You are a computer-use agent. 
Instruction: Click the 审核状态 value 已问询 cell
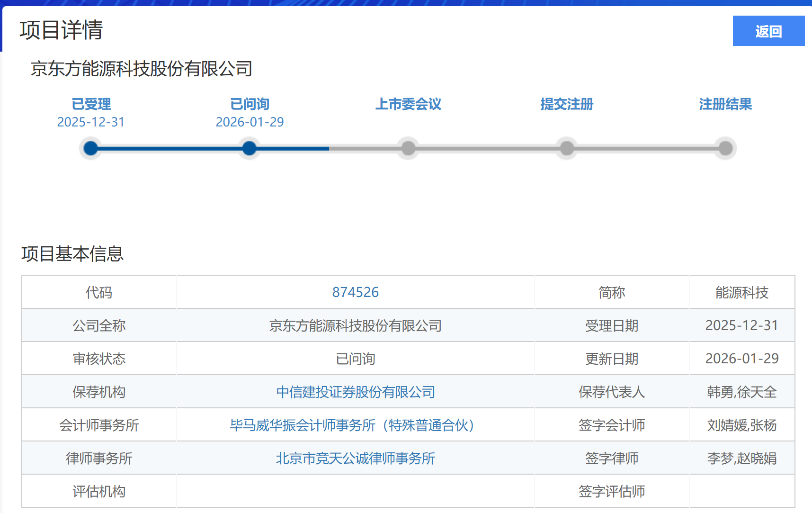(355, 359)
